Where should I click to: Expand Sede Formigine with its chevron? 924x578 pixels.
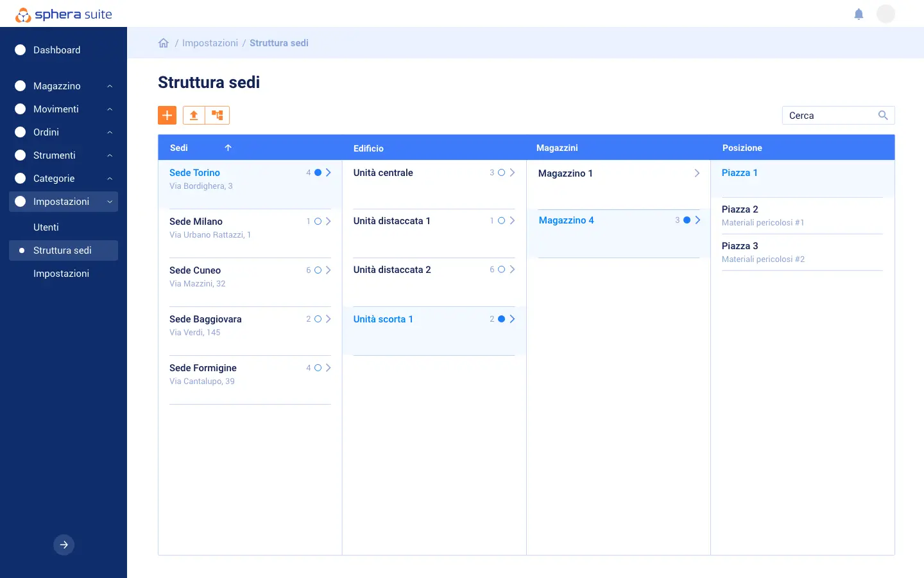coord(328,368)
